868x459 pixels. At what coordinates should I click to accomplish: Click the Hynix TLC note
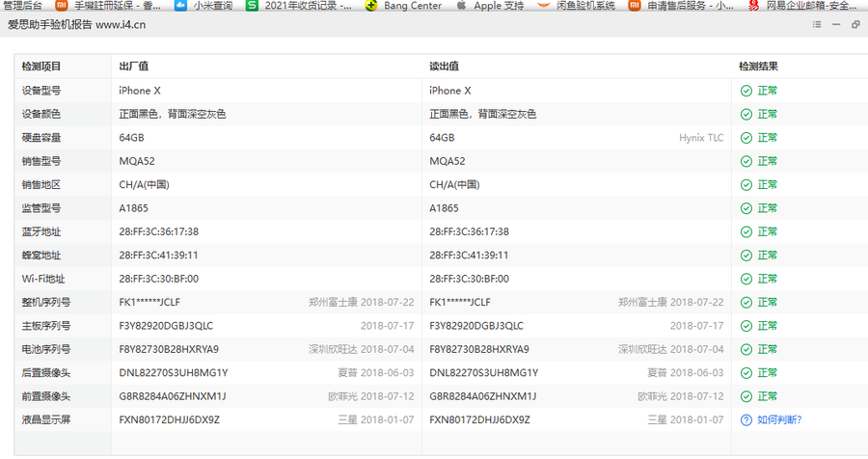tap(701, 138)
